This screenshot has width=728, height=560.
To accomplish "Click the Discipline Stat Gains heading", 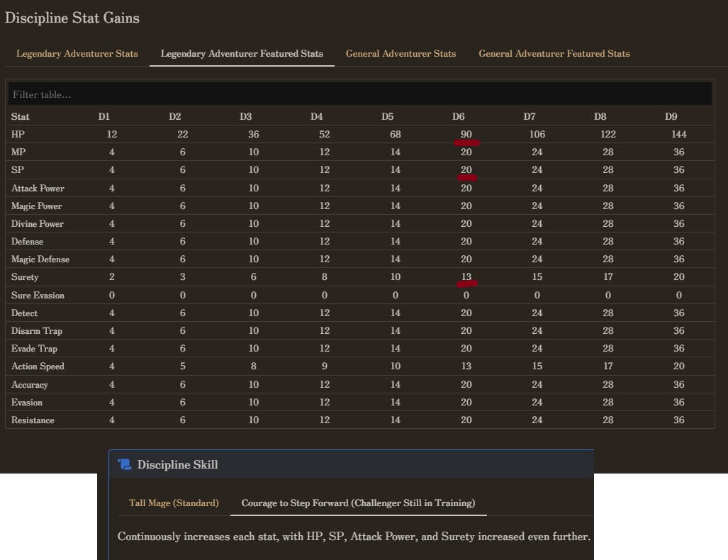I will pyautogui.click(x=72, y=18).
